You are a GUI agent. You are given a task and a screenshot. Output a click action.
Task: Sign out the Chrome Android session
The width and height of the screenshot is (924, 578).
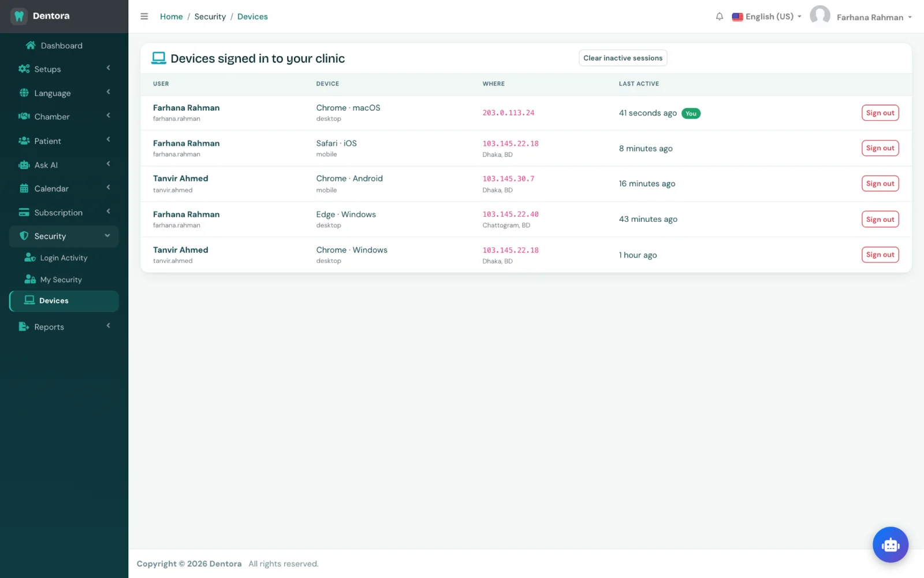click(880, 184)
